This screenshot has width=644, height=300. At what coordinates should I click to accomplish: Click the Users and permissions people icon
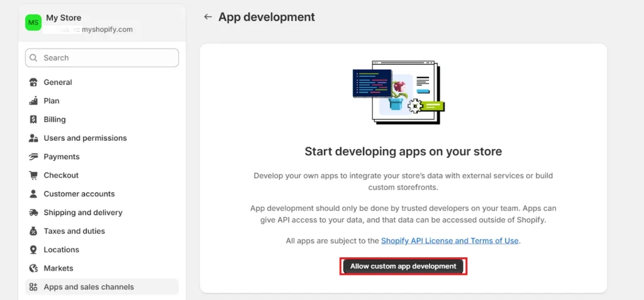click(x=33, y=138)
